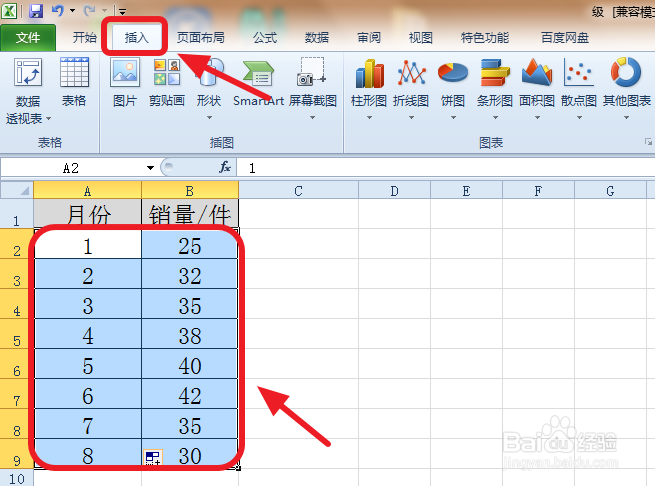The height and width of the screenshot is (486, 655).
Task: Click header cell 销量/件
Action: [190, 214]
